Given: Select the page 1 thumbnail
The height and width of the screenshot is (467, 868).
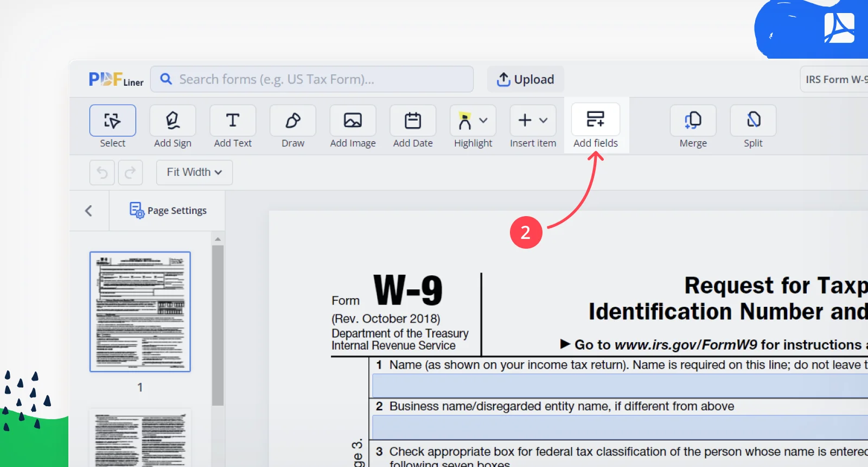Looking at the screenshot, I should click(140, 312).
